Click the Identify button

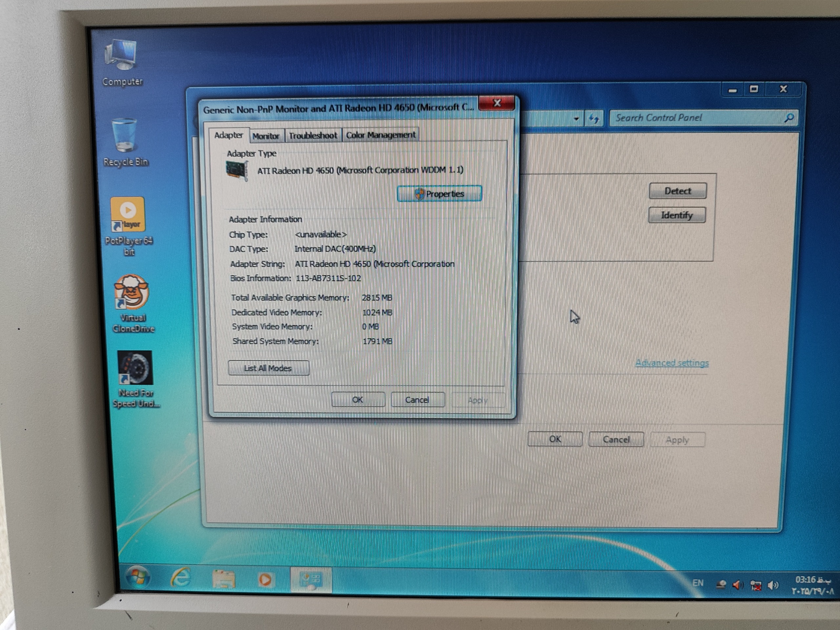click(x=677, y=215)
